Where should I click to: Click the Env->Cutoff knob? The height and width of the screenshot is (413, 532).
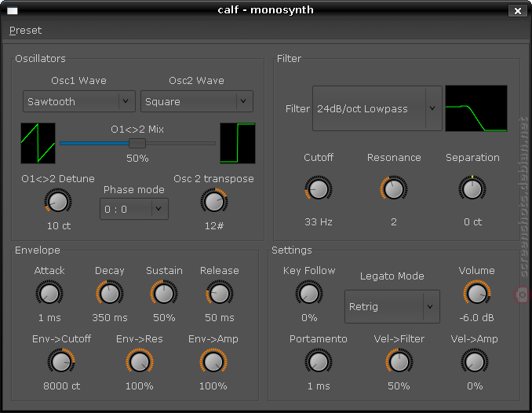61,362
